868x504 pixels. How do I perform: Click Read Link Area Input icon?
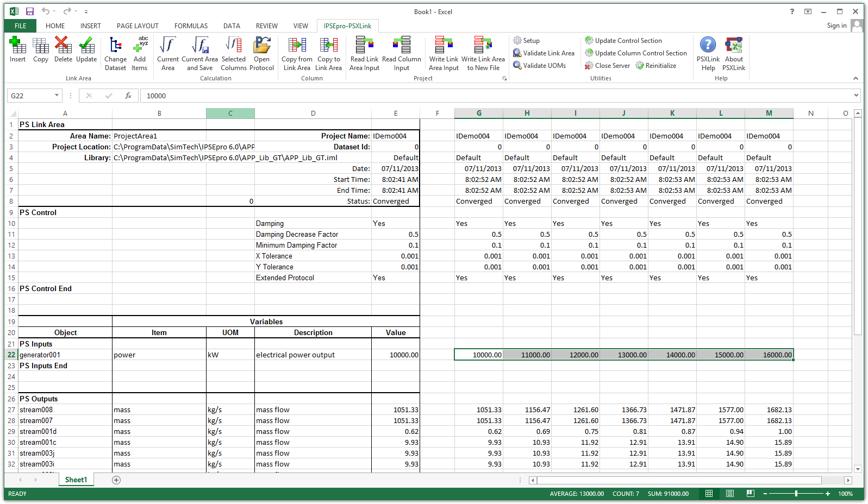364,53
